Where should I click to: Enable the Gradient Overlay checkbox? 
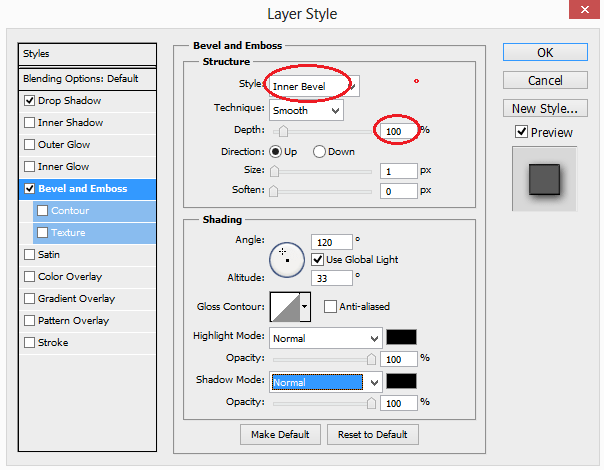(x=29, y=299)
